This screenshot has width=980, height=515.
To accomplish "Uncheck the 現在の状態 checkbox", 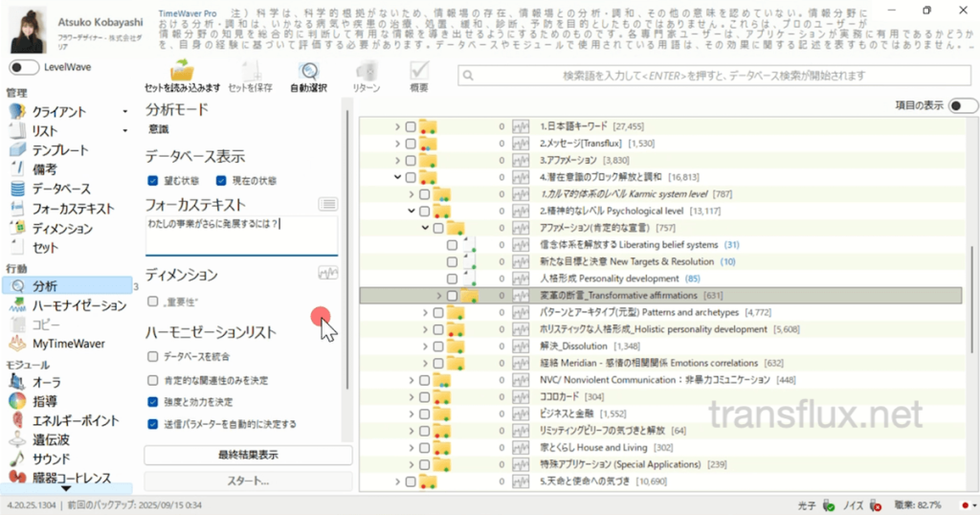I will pos(221,181).
